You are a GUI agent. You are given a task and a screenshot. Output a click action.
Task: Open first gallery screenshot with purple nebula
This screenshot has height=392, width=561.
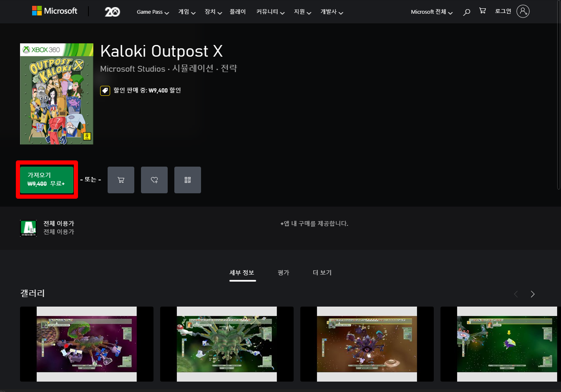tap(87, 344)
